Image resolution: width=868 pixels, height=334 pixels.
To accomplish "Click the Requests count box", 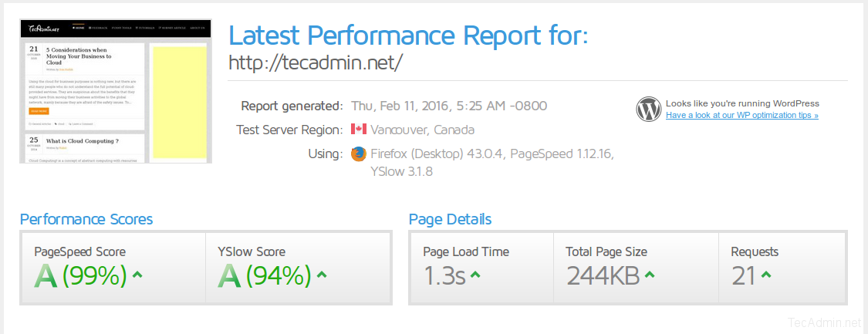I will [782, 267].
